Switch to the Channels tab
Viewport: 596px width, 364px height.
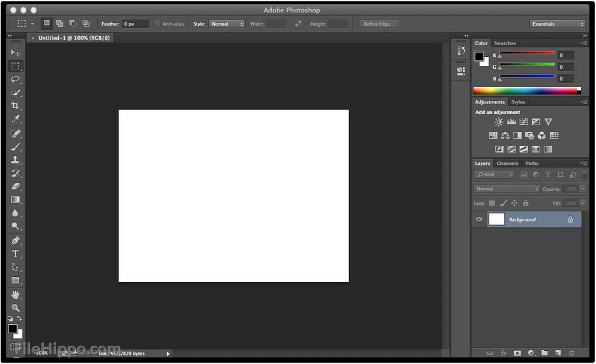(508, 164)
